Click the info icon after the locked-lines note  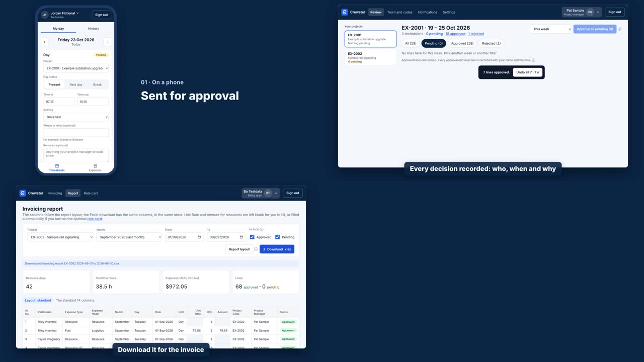tap(533, 60)
